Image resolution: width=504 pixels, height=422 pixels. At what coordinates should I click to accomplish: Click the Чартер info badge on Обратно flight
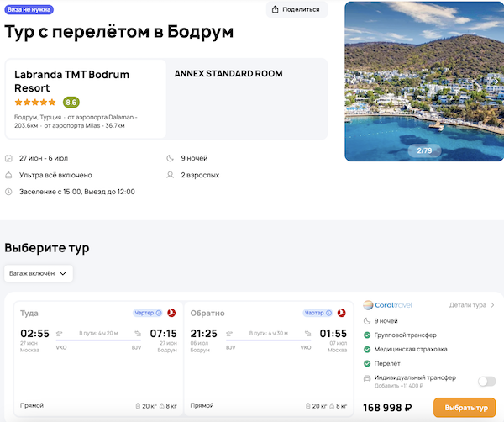318,313
